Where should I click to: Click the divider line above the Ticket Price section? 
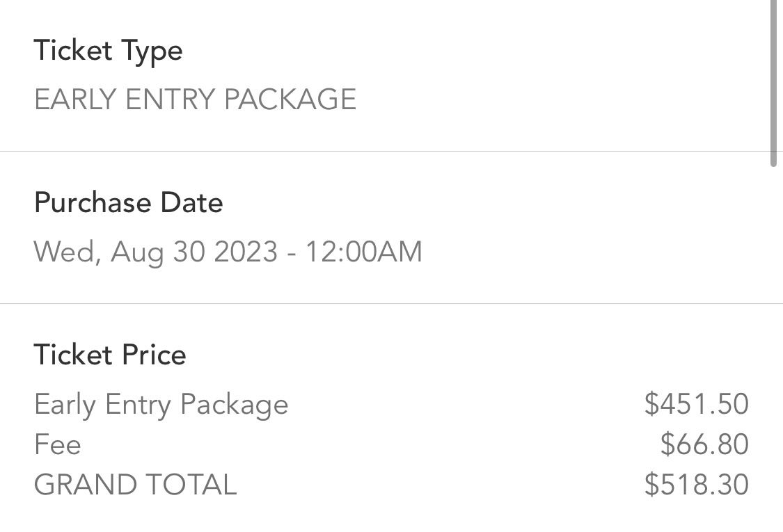click(x=391, y=303)
